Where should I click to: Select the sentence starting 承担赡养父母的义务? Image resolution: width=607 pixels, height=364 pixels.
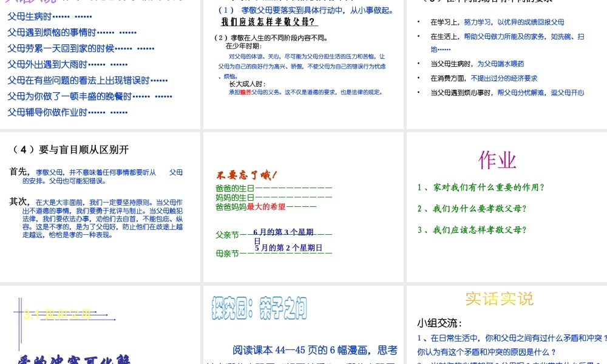(306, 92)
